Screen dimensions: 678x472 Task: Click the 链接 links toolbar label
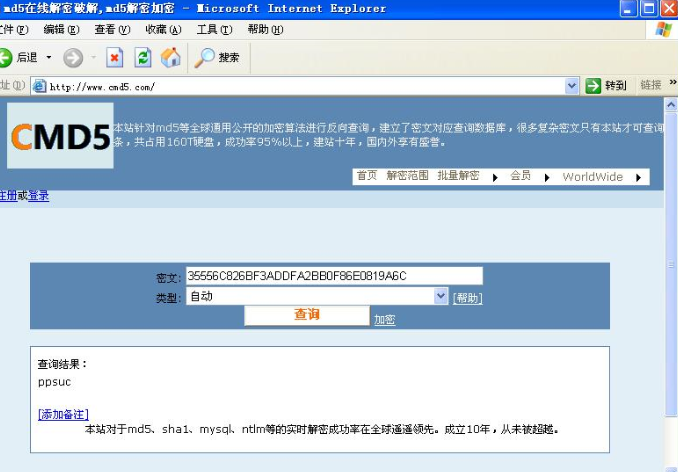point(651,85)
